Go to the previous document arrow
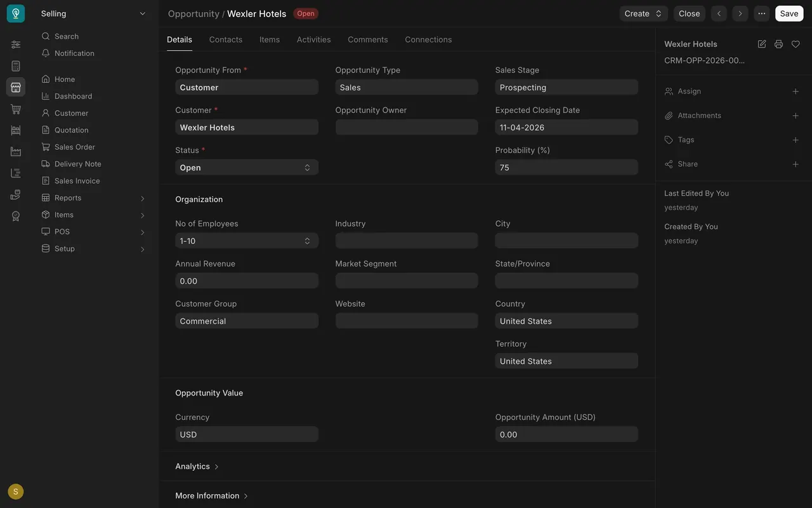The image size is (812, 508). 719,13
